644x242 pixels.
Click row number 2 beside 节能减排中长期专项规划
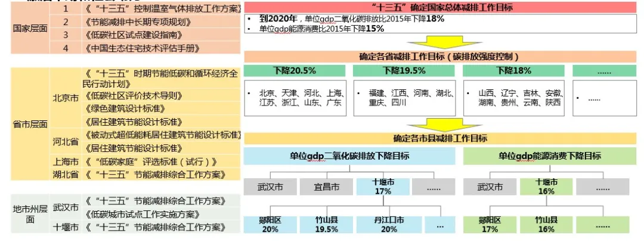click(x=66, y=22)
